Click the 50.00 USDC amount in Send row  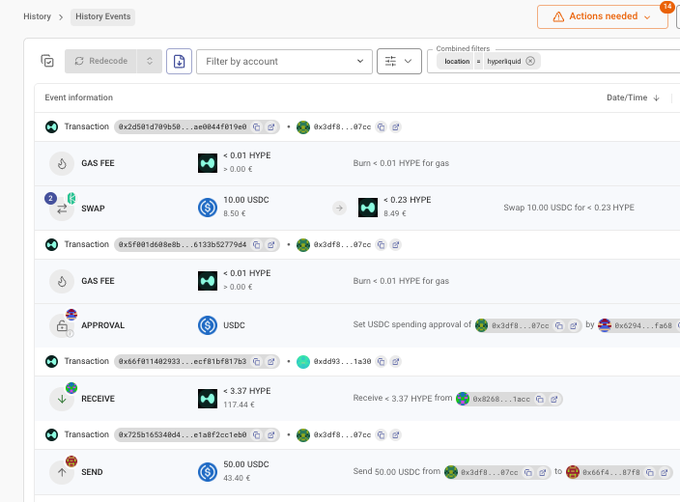(x=246, y=464)
